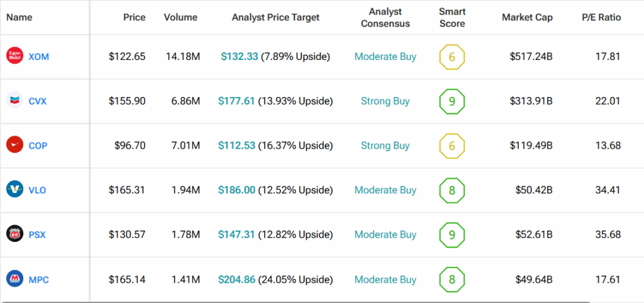The width and height of the screenshot is (644, 303).
Task: Click CVX's Strong Buy consensus
Action: 385,101
